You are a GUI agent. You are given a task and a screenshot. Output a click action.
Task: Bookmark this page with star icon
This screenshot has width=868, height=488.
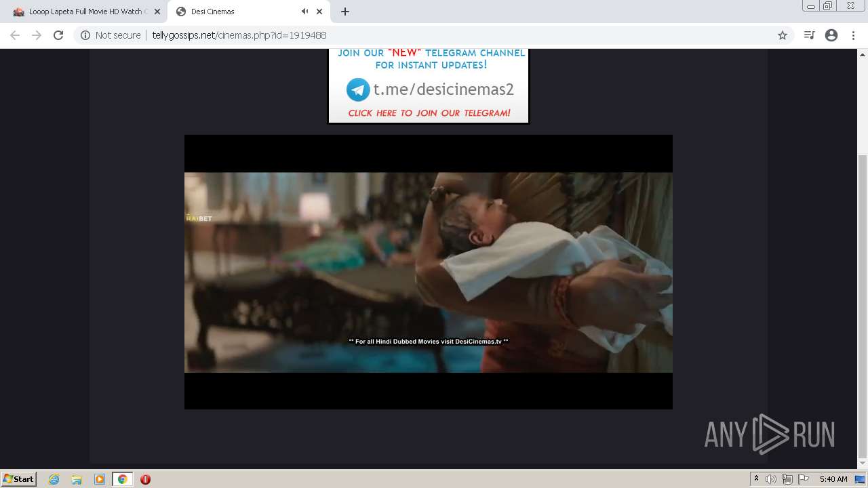[782, 35]
